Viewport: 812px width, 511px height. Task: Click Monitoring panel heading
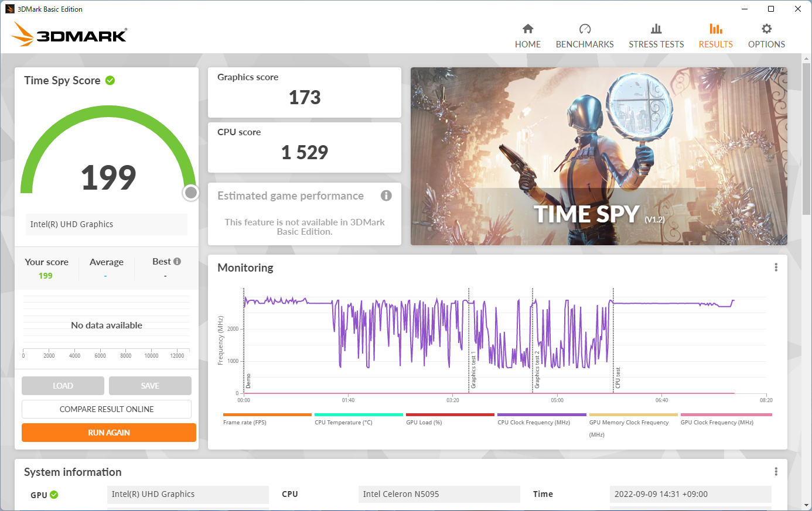245,267
